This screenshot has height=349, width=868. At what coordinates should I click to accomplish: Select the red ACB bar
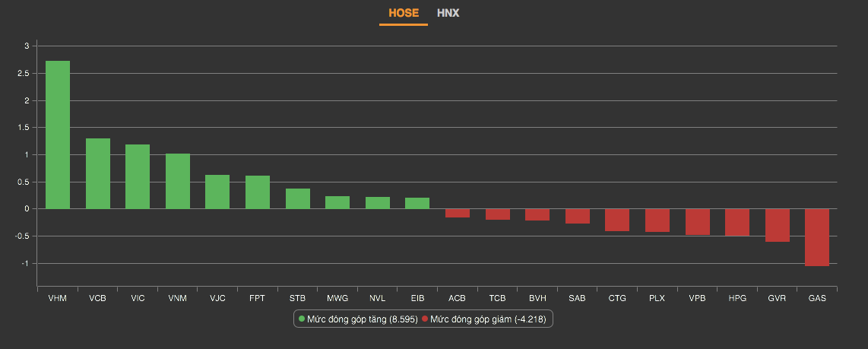[458, 213]
